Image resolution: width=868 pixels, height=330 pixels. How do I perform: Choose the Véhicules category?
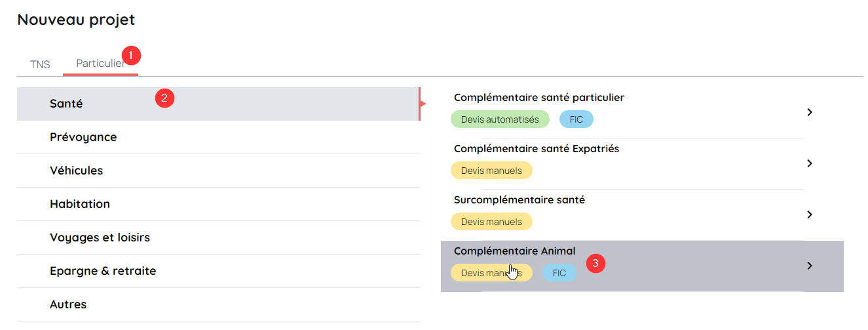click(76, 171)
